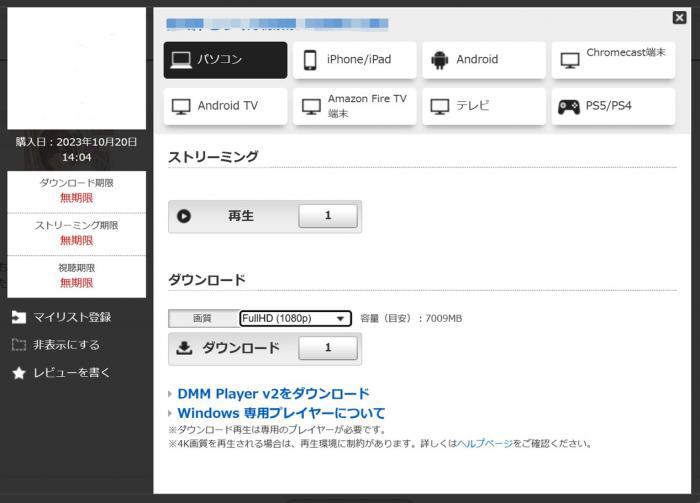Screen dimensions: 700x503
Task: Click the 容量（目安）：7009MB text
Action: point(411,319)
